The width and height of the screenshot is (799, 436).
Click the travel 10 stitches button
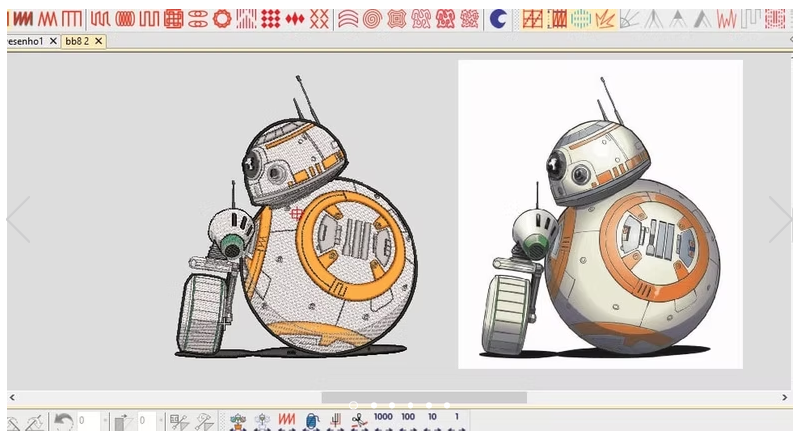click(x=432, y=420)
